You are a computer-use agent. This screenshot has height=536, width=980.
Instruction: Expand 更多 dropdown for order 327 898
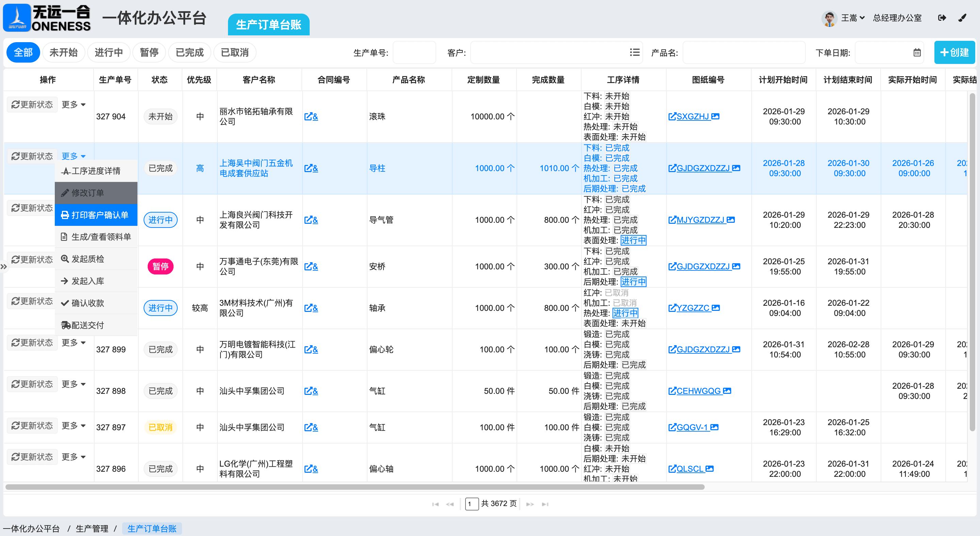[73, 384]
